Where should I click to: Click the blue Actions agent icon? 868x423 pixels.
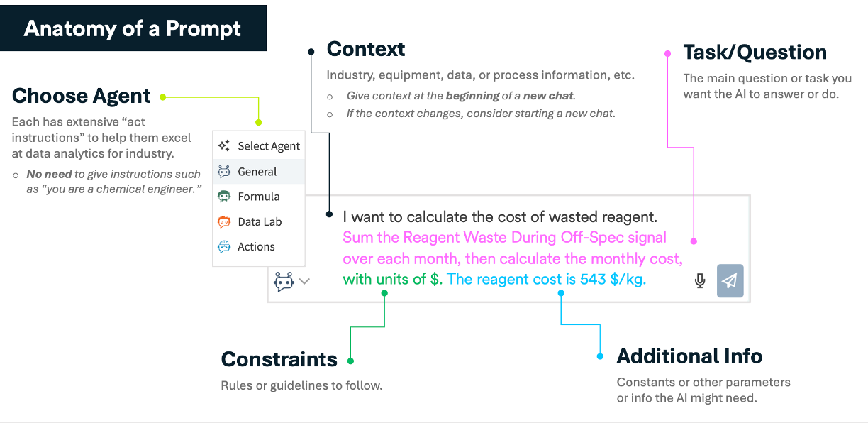[224, 246]
